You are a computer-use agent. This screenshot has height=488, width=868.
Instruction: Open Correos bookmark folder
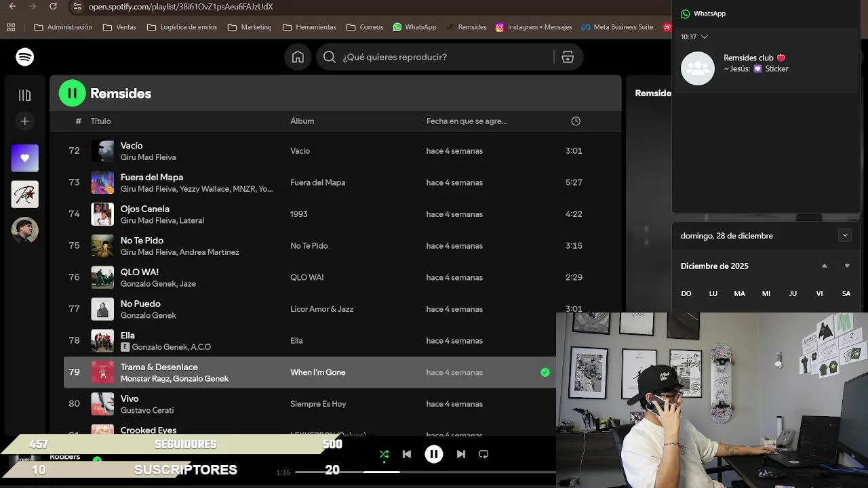pos(365,27)
